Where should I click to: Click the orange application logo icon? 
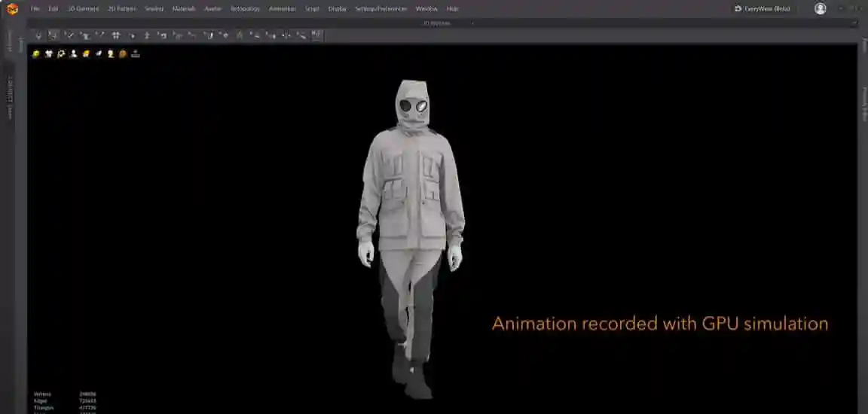click(12, 9)
